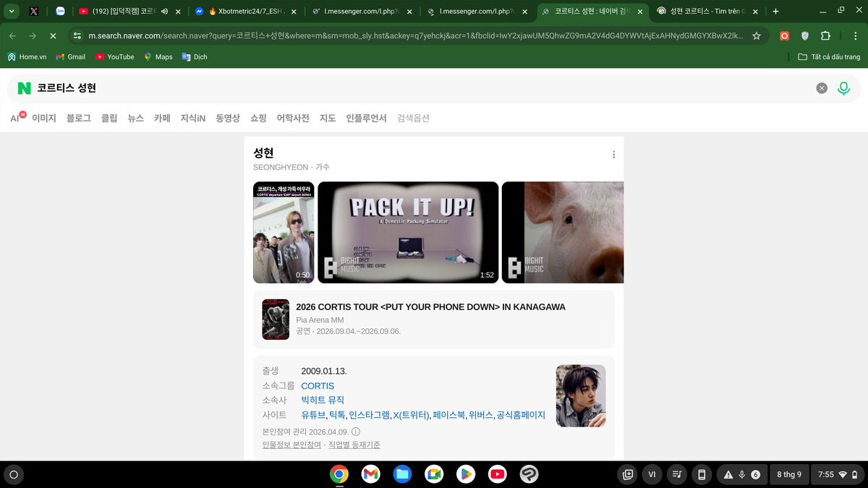868x488 pixels.
Task: Open the 인스타그램 site link
Action: tap(369, 415)
